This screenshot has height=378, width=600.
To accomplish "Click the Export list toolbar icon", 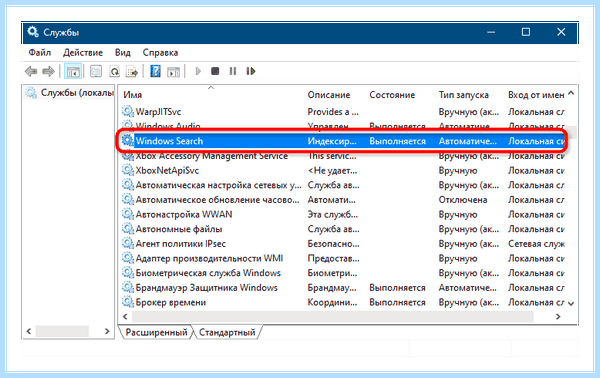I will click(132, 71).
